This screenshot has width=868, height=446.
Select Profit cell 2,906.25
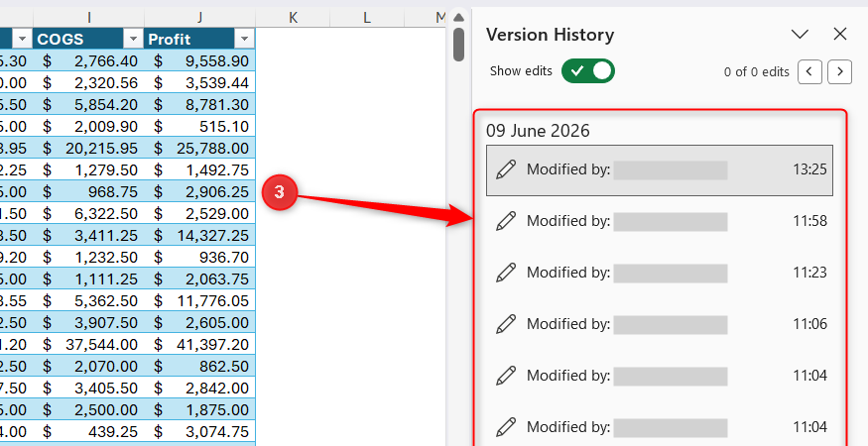click(199, 191)
